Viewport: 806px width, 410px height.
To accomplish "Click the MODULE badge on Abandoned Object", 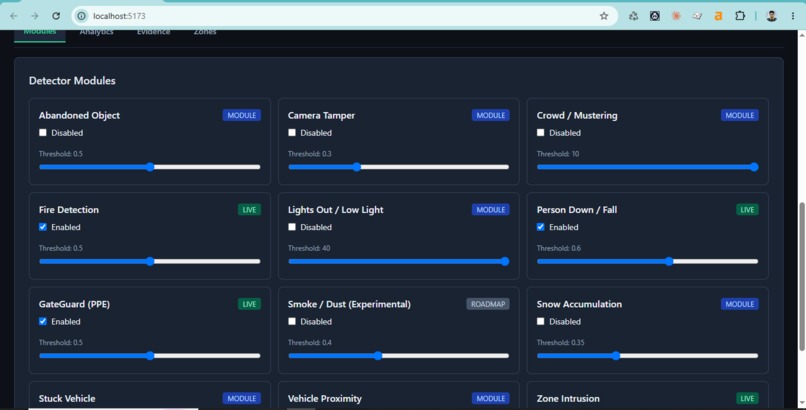I will click(x=242, y=115).
